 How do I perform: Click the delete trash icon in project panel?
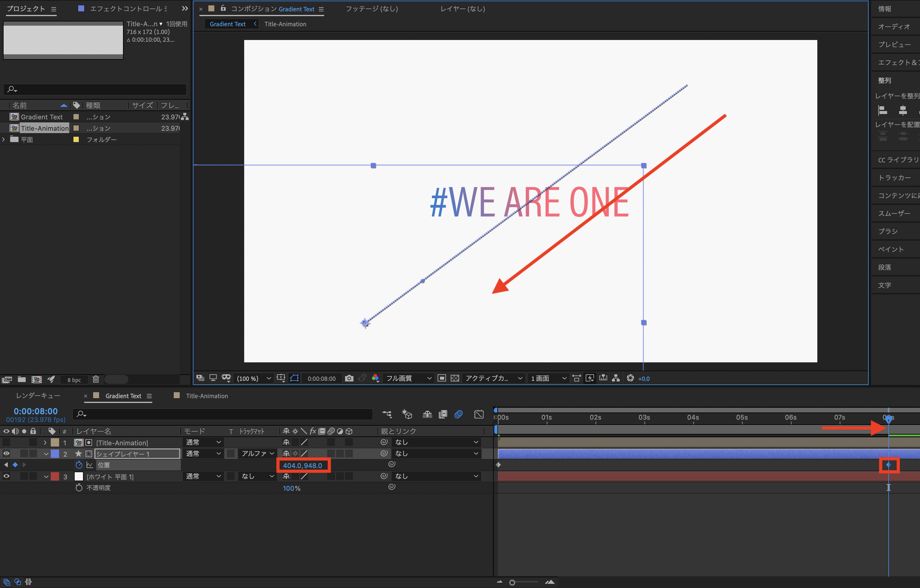[x=96, y=379]
